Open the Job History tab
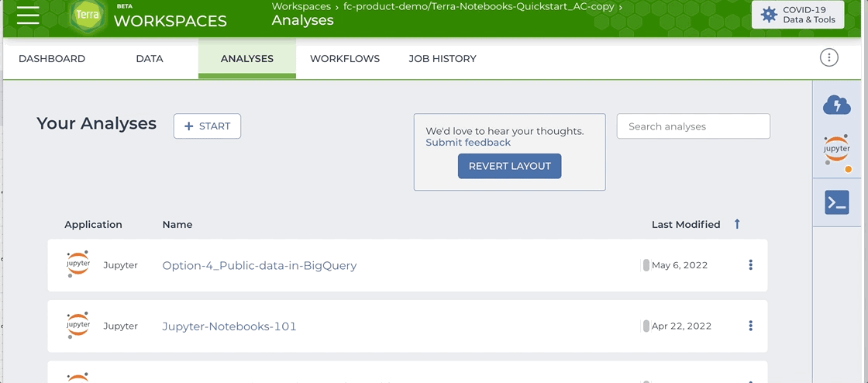Viewport: 868px width, 383px height. [x=443, y=59]
